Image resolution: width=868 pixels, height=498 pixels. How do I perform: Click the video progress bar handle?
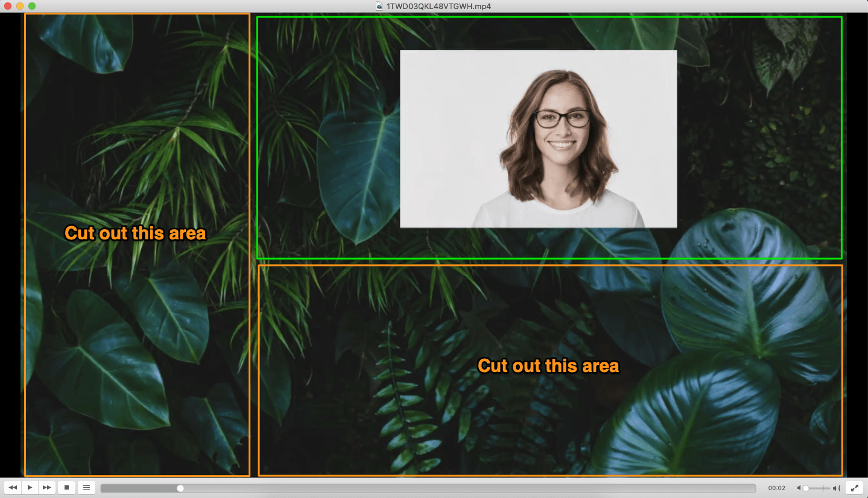click(180, 488)
